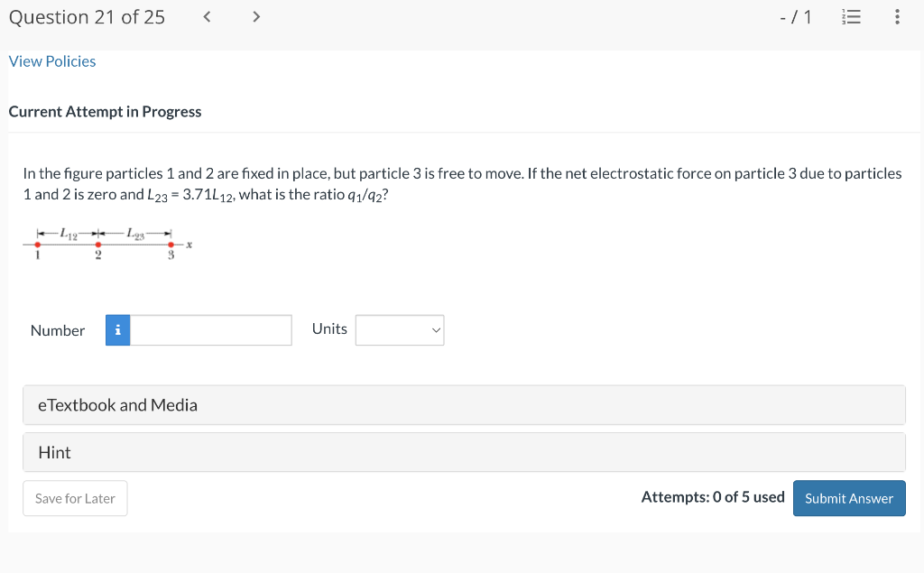Click Submit Answer

click(x=848, y=498)
